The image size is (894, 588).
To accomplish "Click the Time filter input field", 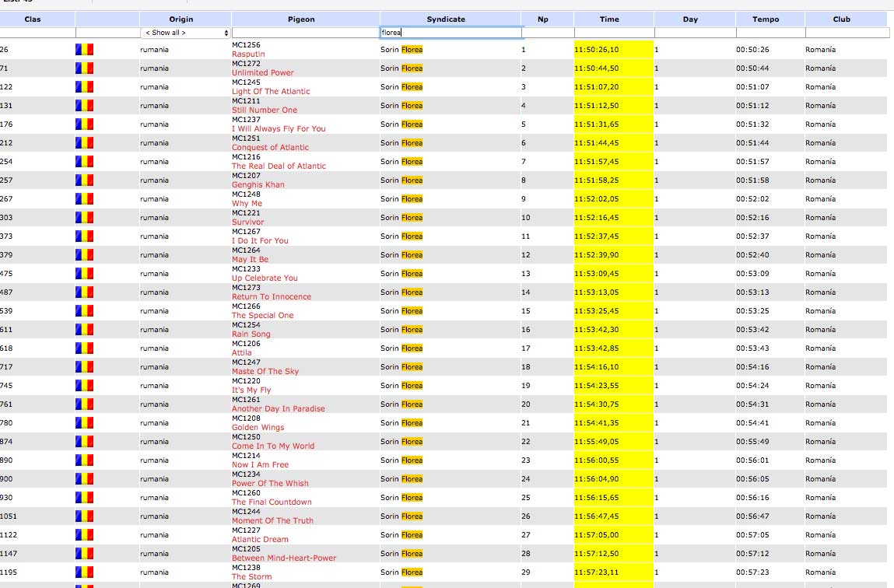I will (614, 33).
